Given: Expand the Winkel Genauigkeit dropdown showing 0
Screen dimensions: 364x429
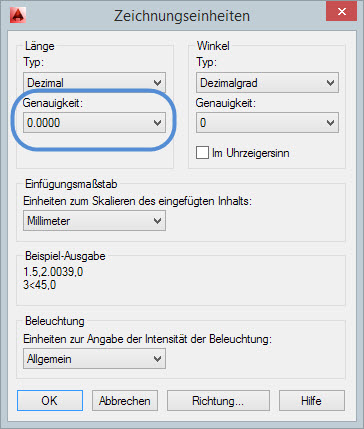Looking at the screenshot, I should click(267, 122).
